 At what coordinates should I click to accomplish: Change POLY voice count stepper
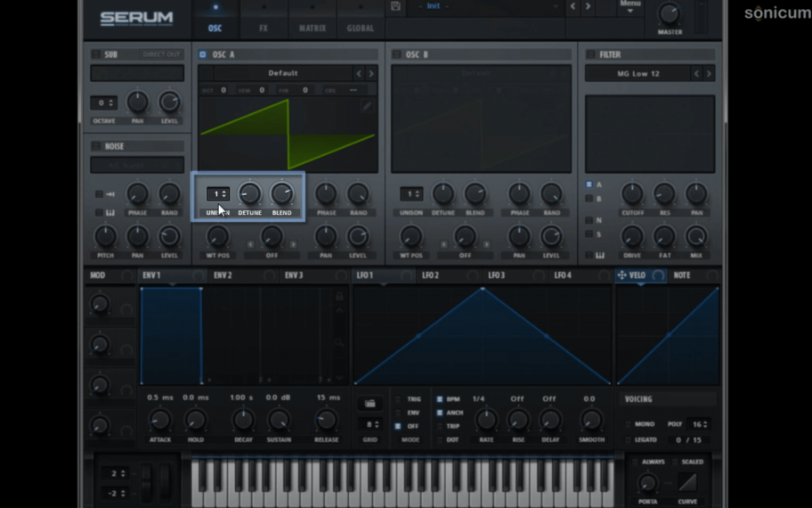coord(698,424)
